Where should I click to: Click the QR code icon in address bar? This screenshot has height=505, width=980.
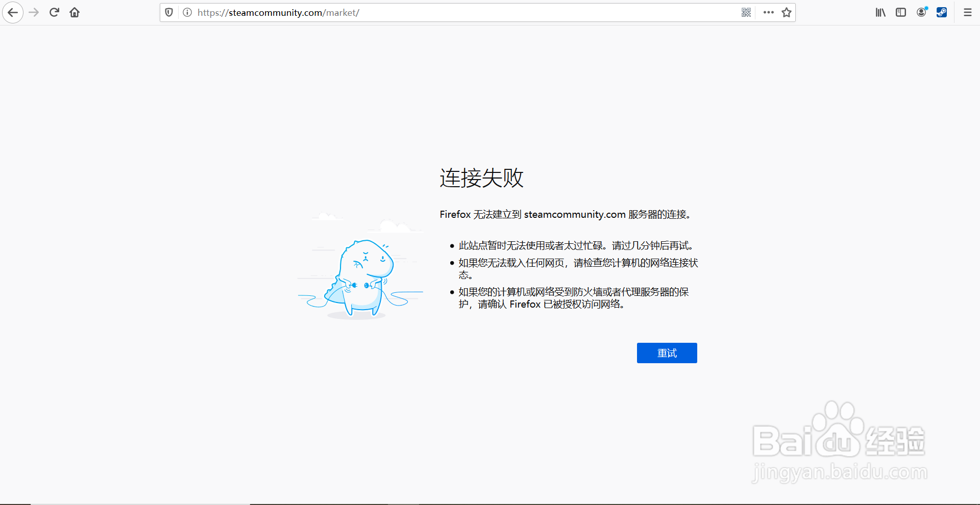click(746, 12)
